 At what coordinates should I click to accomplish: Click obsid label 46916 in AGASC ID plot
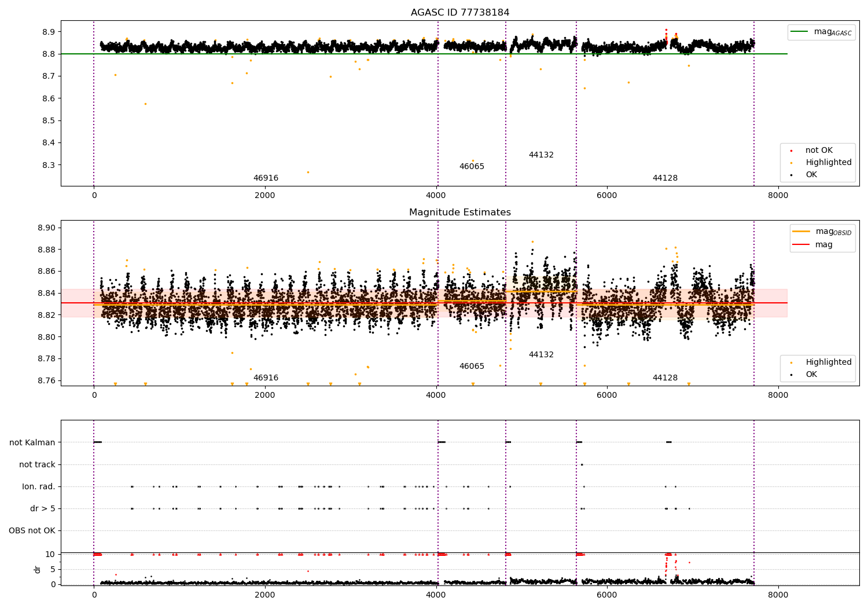[x=266, y=178]
